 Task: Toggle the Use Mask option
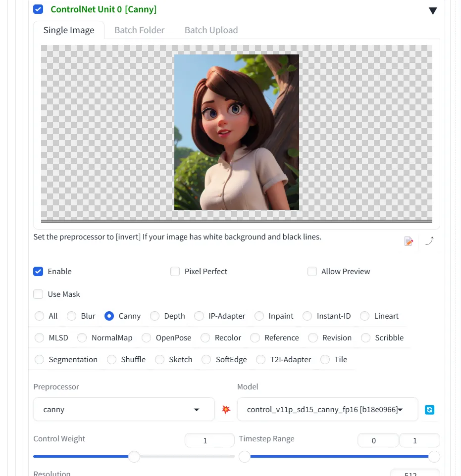tap(38, 294)
